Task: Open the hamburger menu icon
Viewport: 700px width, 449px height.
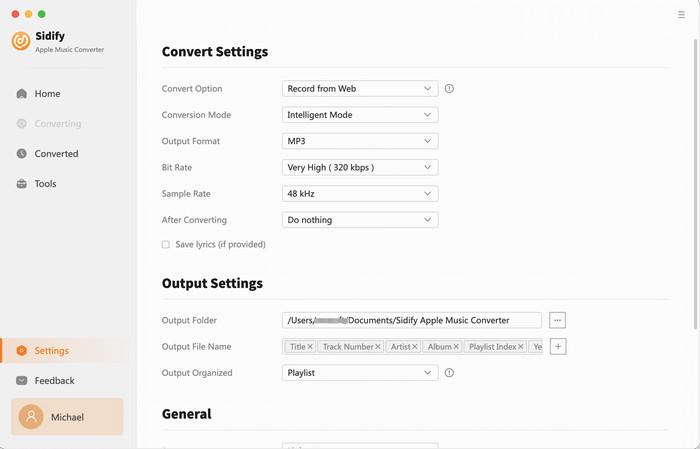Action: pyautogui.click(x=681, y=15)
